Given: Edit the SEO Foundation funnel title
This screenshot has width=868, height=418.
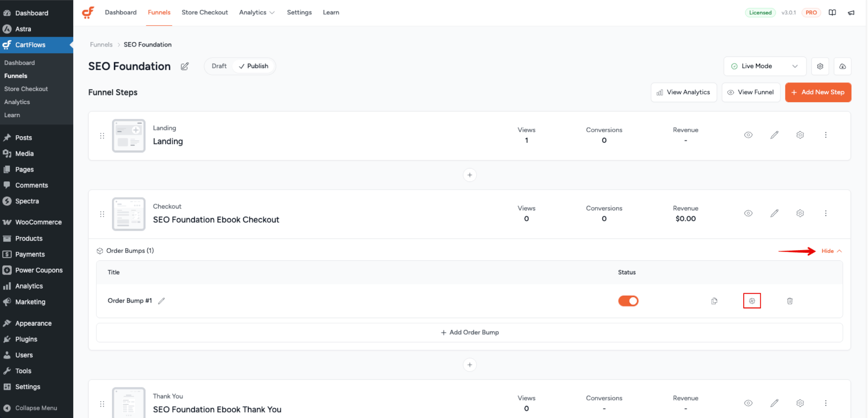Looking at the screenshot, I should (x=184, y=66).
